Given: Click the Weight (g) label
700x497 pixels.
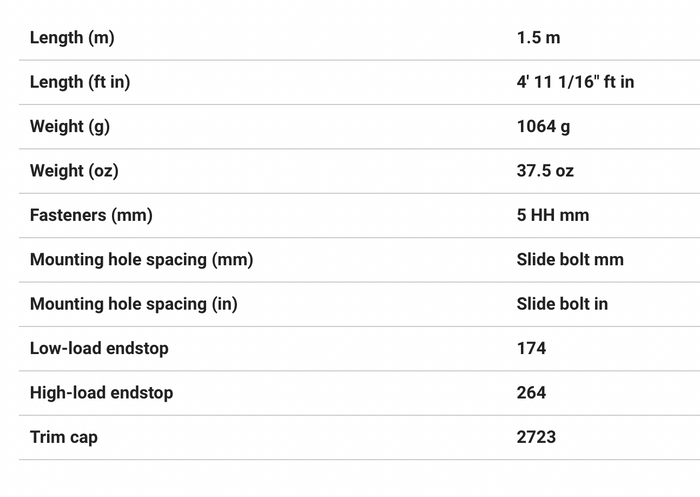Looking at the screenshot, I should click(x=70, y=126).
